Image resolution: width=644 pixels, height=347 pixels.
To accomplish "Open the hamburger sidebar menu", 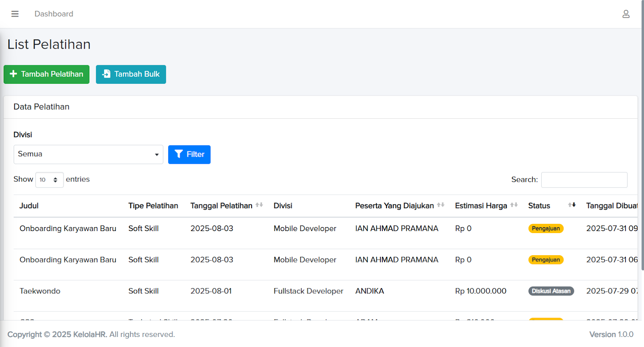I will coord(15,14).
